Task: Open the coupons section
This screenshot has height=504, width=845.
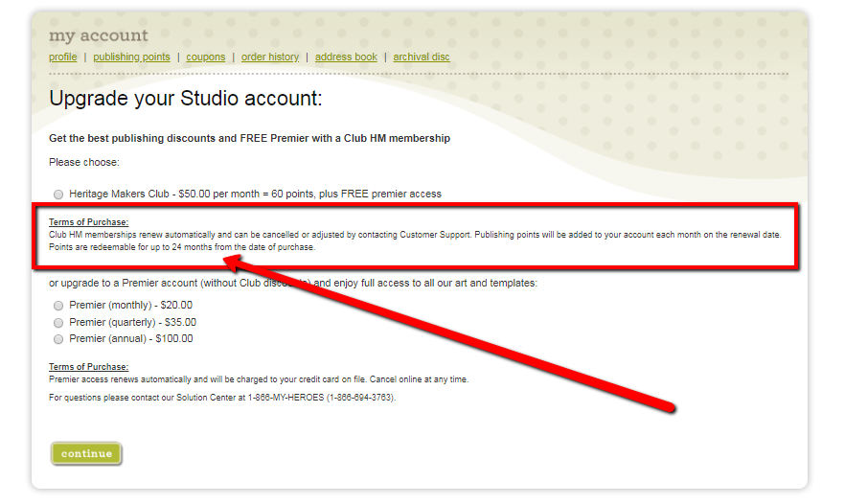Action: point(206,57)
